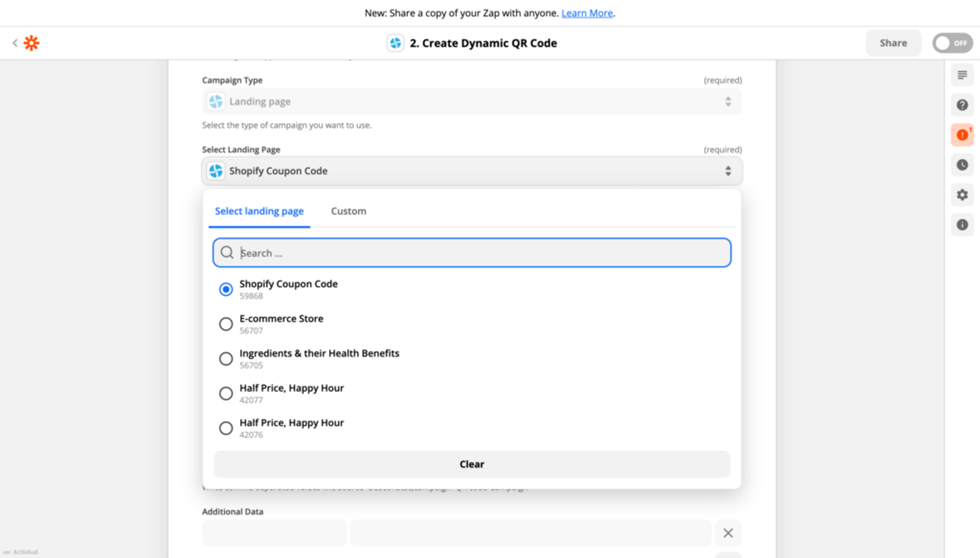980x558 pixels.
Task: Open the settings gear icon
Action: pyautogui.click(x=962, y=195)
